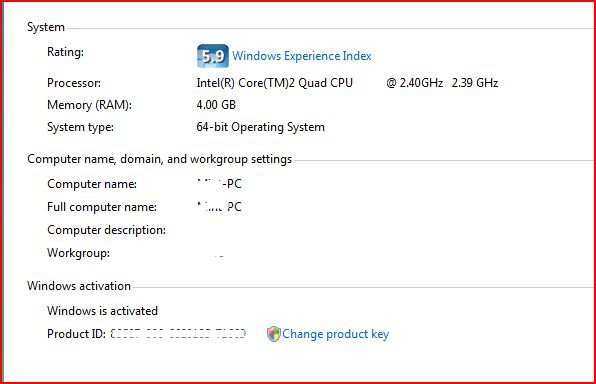Click the 5.9 rating score badge

(213, 56)
